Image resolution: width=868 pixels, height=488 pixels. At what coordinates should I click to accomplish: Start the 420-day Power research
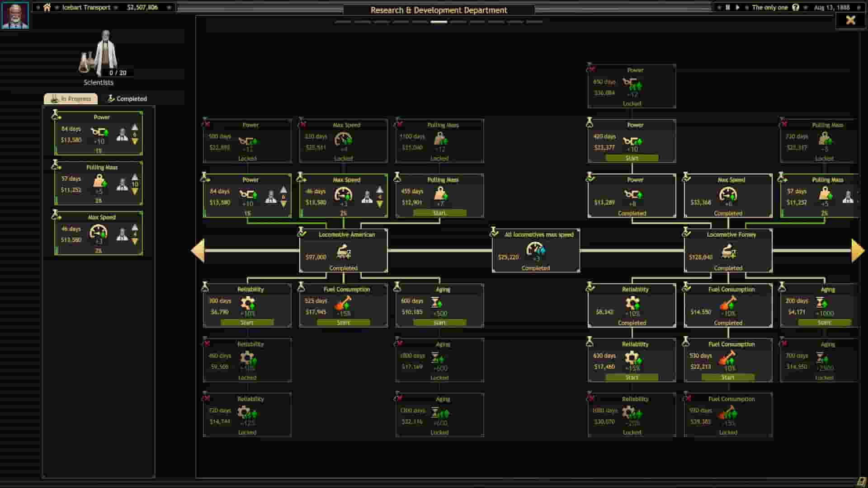tap(632, 158)
